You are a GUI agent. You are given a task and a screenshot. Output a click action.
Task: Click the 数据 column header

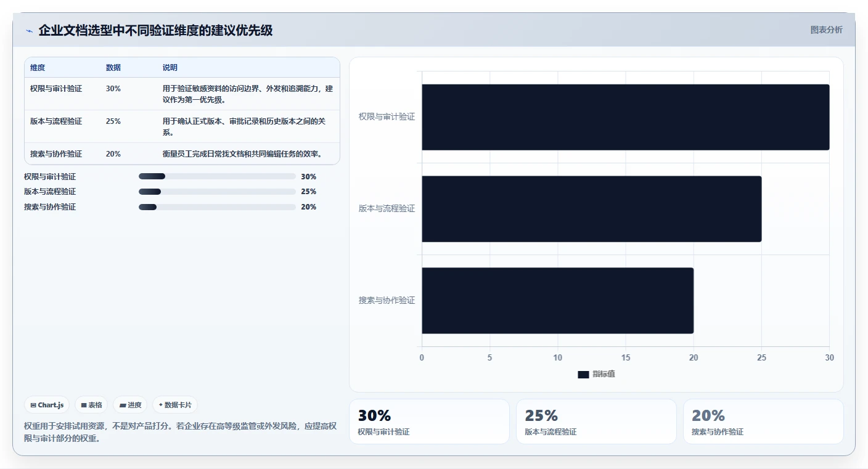[113, 68]
